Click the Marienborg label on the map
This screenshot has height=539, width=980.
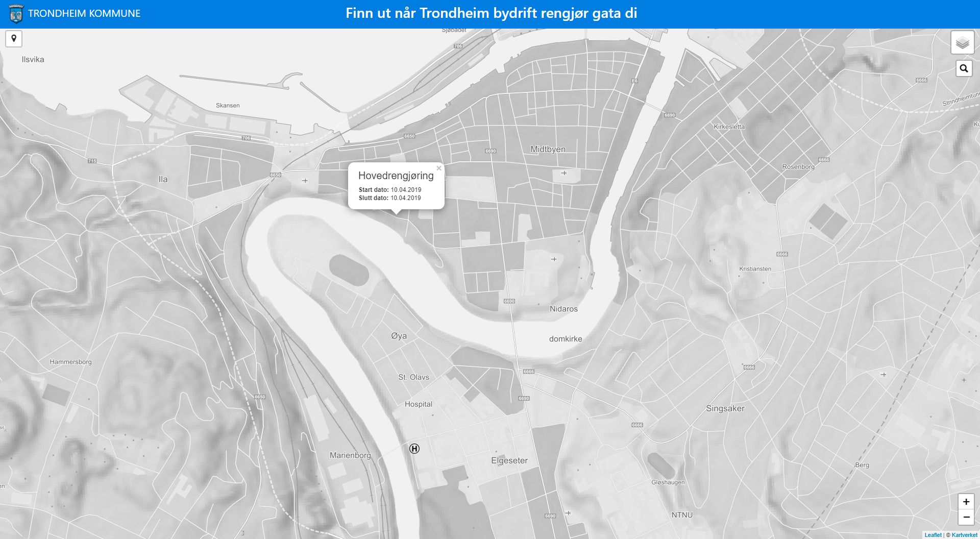[350, 455]
